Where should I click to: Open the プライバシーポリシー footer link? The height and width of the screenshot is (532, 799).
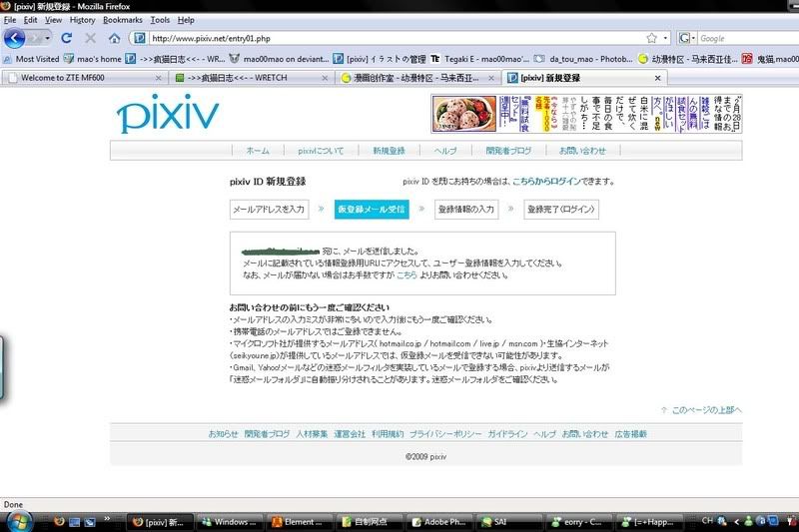[445, 434]
